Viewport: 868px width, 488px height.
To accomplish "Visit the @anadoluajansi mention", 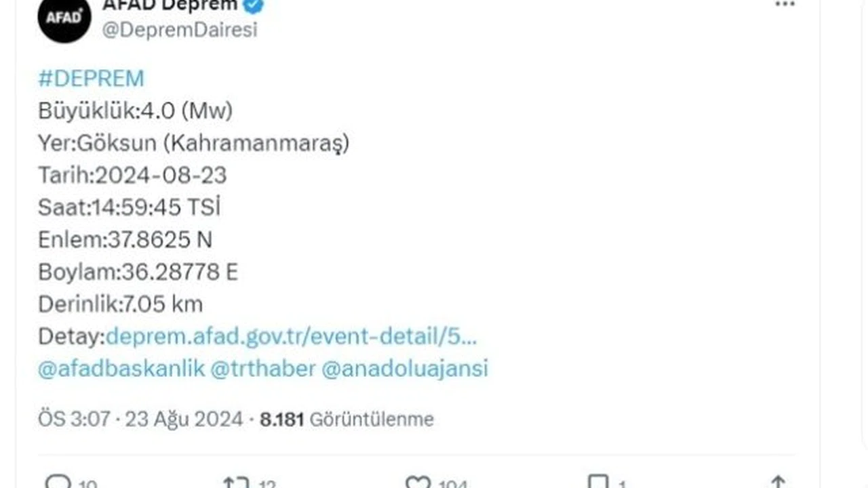I will pyautogui.click(x=404, y=369).
